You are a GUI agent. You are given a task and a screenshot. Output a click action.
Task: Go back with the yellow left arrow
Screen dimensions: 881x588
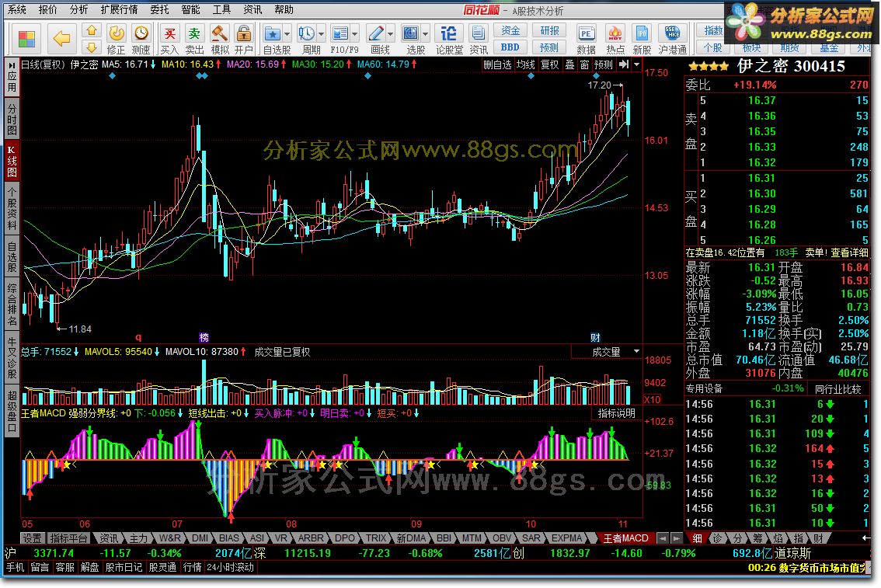(x=61, y=39)
